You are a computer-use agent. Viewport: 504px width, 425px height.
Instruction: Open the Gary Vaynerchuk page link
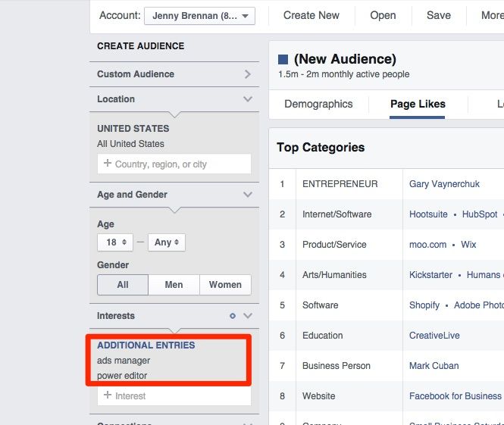coord(444,184)
